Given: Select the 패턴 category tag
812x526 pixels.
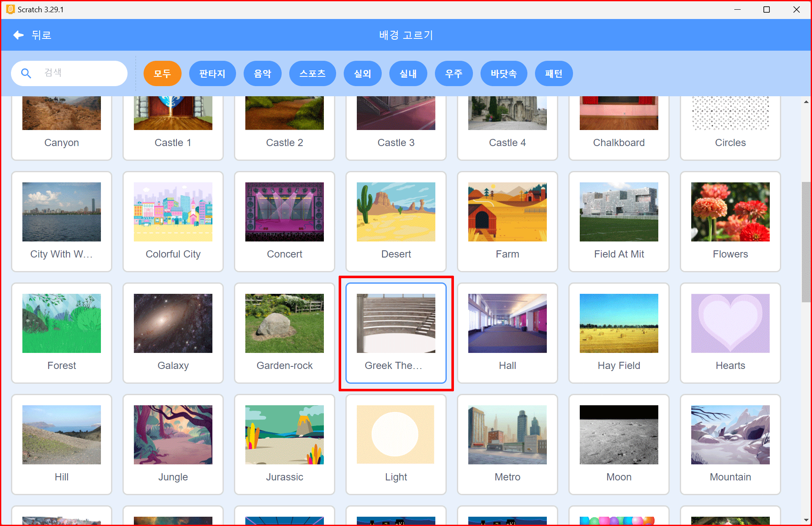Looking at the screenshot, I should pyautogui.click(x=553, y=73).
